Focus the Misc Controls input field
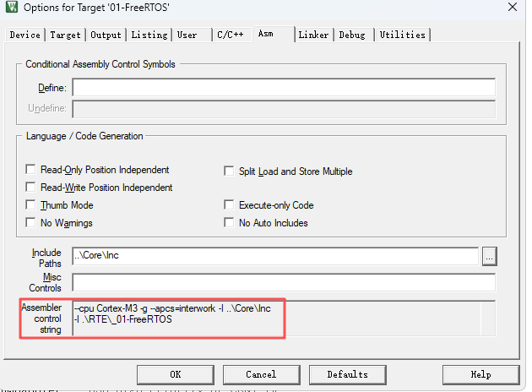 (x=284, y=282)
